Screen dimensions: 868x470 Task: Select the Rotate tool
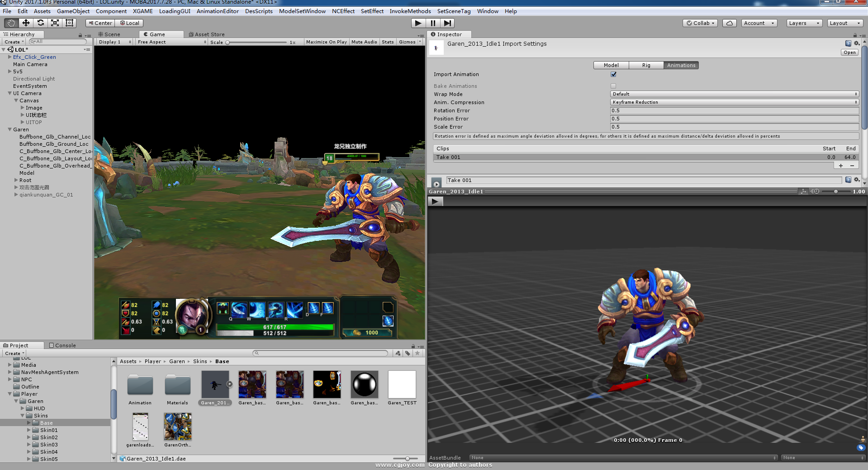(40, 23)
